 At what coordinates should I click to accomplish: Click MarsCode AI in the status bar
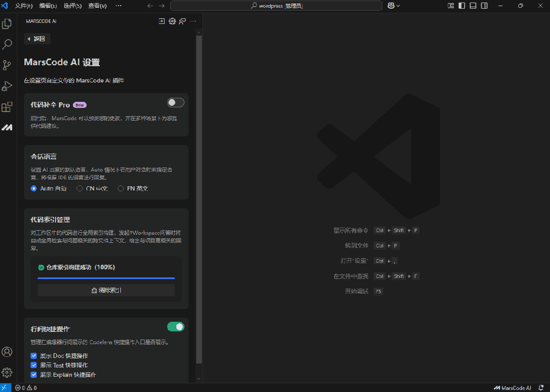click(512, 388)
